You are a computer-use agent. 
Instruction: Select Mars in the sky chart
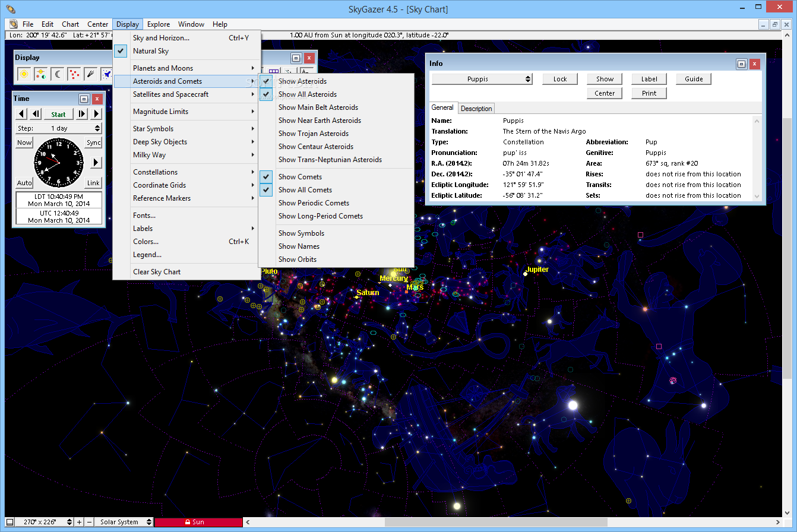[x=407, y=292]
